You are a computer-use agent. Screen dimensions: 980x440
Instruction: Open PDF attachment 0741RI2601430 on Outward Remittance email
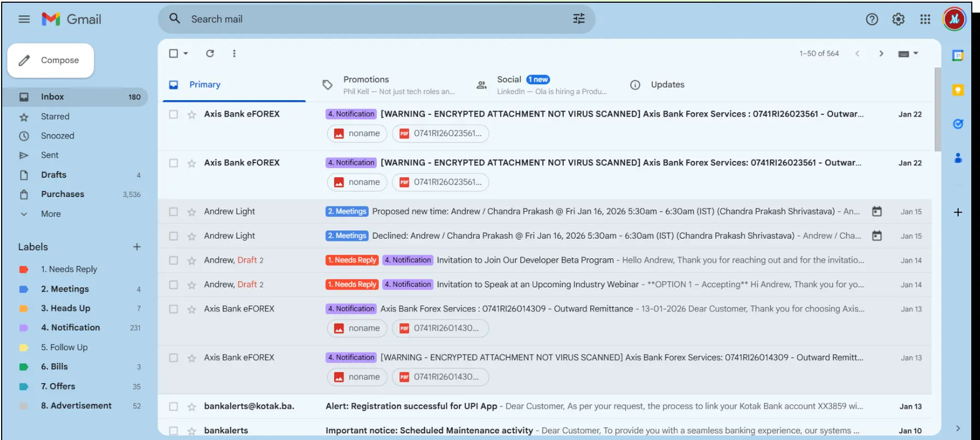[440, 328]
